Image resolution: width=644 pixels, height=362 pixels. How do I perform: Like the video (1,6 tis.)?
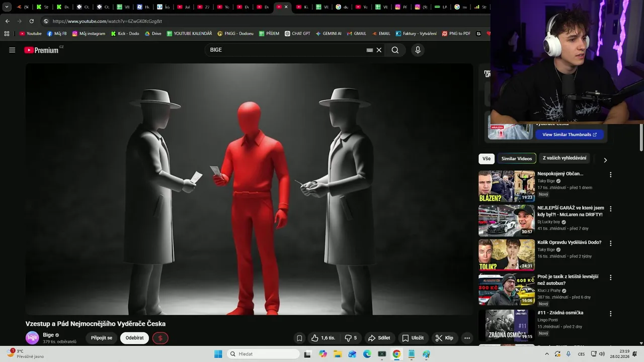pos(323,338)
